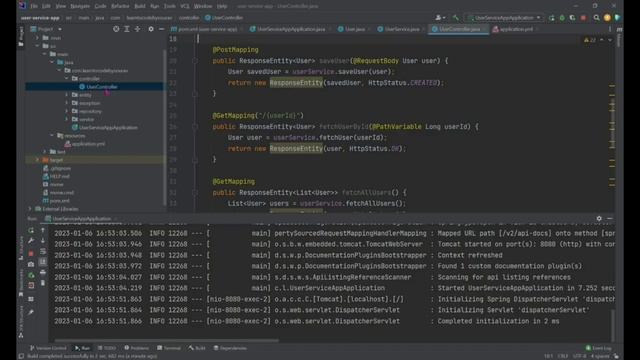The width and height of the screenshot is (640, 360).
Task: Click the orange IDE updates icon
Action: pyautogui.click(x=607, y=18)
